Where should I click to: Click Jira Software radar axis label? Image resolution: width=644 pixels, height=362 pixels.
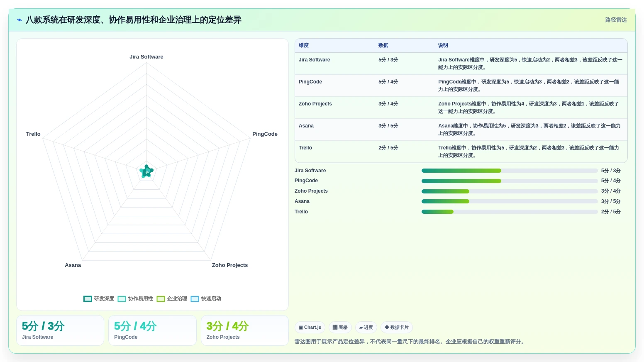pos(146,57)
